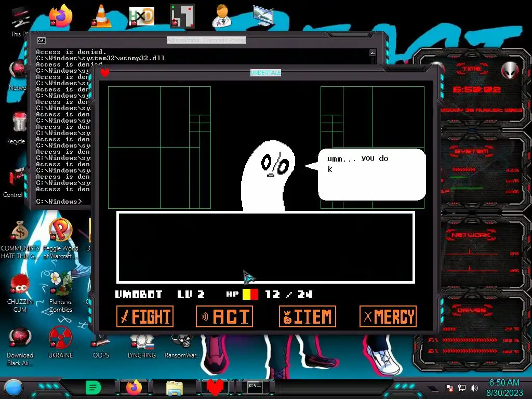Click the C:\Windows> prompt line
Screen dimensions: 532x399
[x=59, y=201]
